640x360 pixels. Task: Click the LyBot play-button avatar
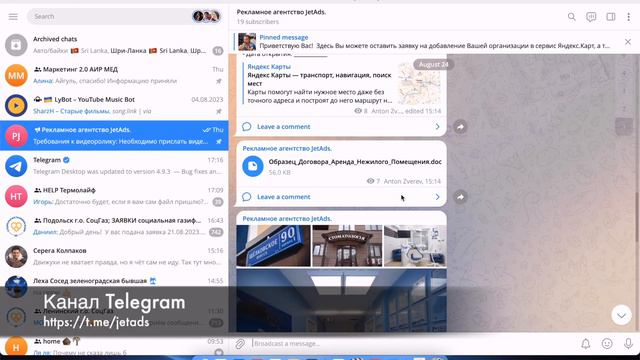(16, 105)
